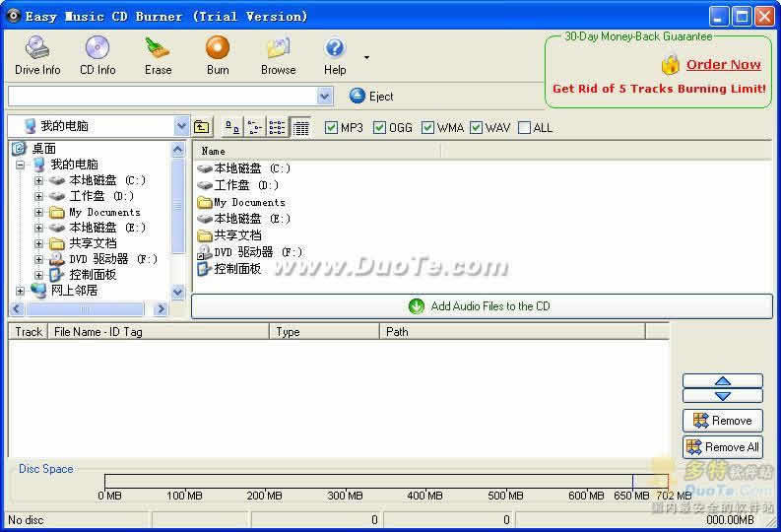Click the Remove All button
The width and height of the screenshot is (781, 532).
(x=723, y=447)
